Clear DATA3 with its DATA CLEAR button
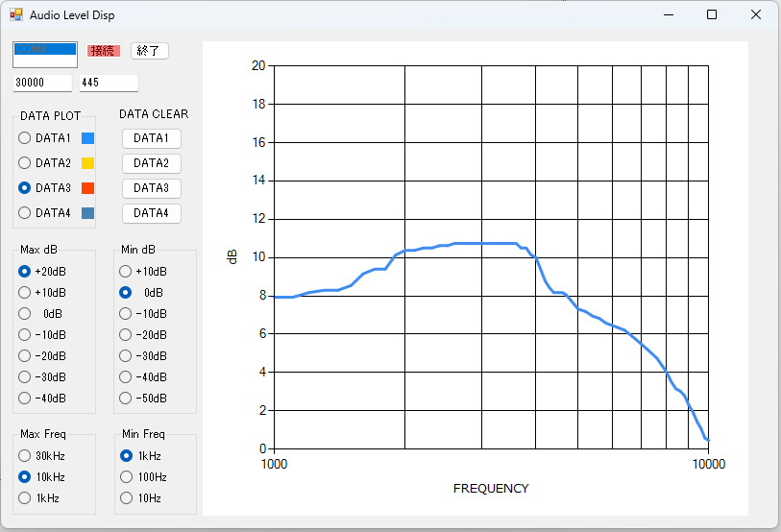This screenshot has height=532, width=781. (151, 188)
